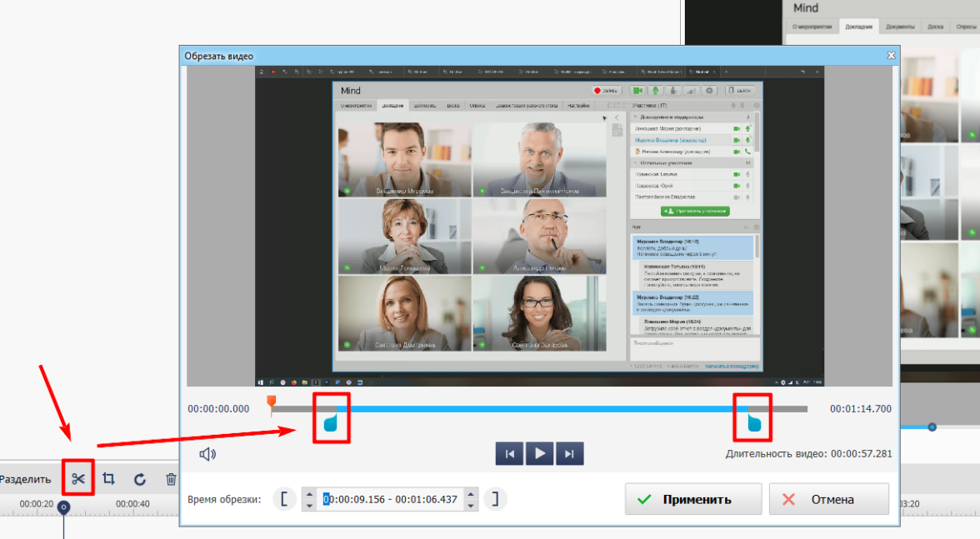Decrease trim end time with down arrow
Screen dimensions: 980x539
point(472,505)
